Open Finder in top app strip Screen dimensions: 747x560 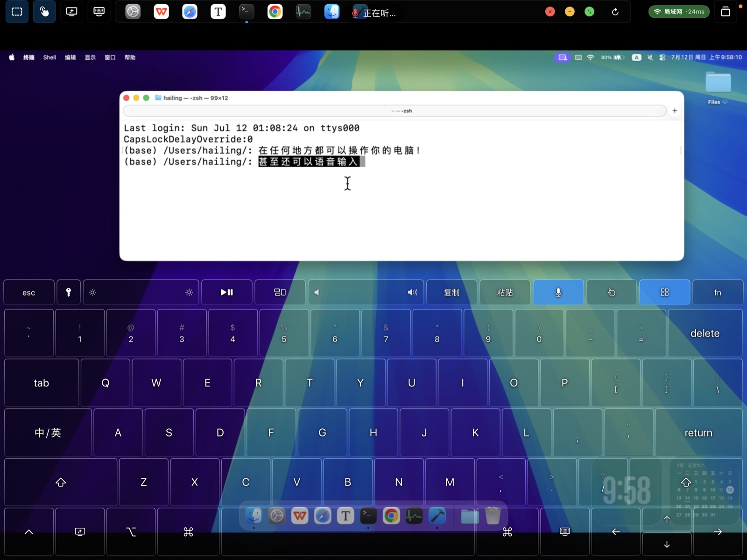[x=332, y=12]
